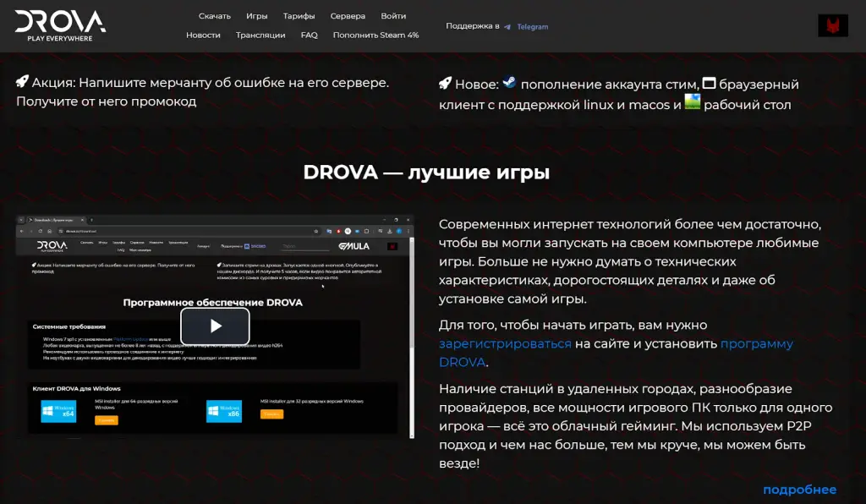Click the rocket icon beside Новое
Screen dimensions: 866x504
[x=445, y=83]
